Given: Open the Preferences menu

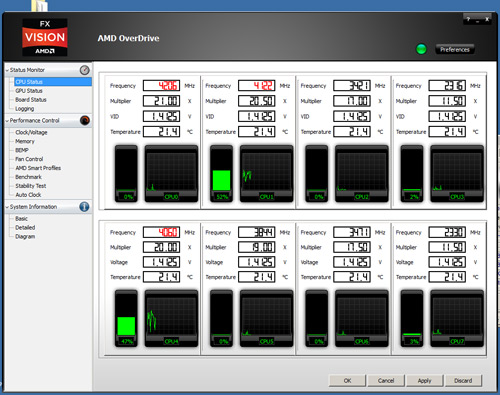Looking at the screenshot, I should pos(455,49).
